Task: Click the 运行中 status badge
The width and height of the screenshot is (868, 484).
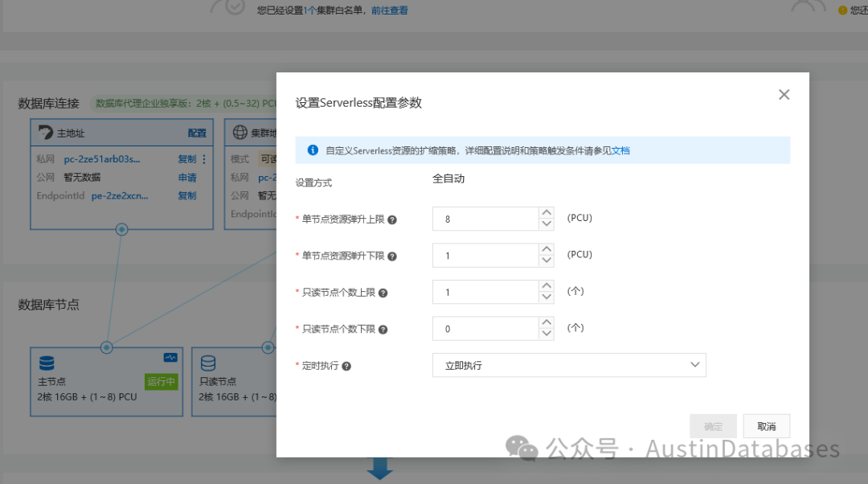Action: click(161, 382)
